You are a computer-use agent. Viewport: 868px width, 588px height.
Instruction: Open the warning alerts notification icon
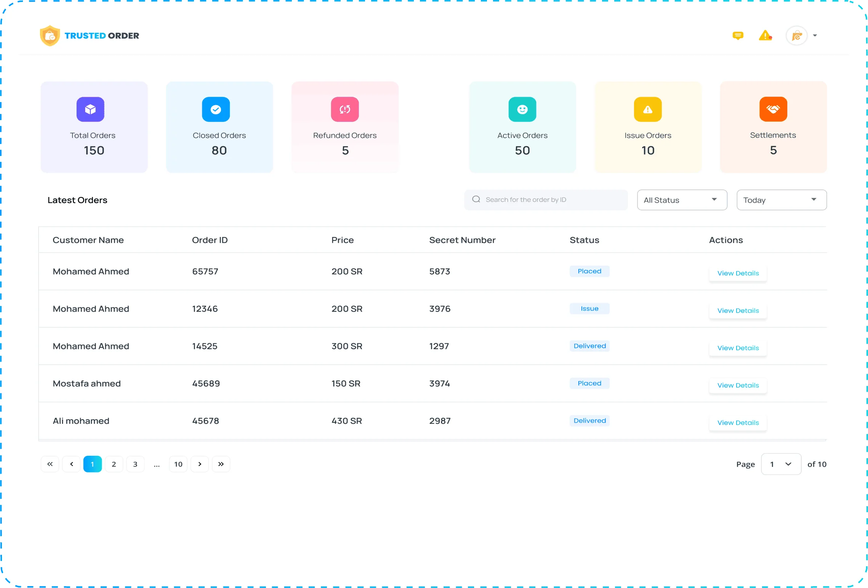pyautogui.click(x=765, y=36)
